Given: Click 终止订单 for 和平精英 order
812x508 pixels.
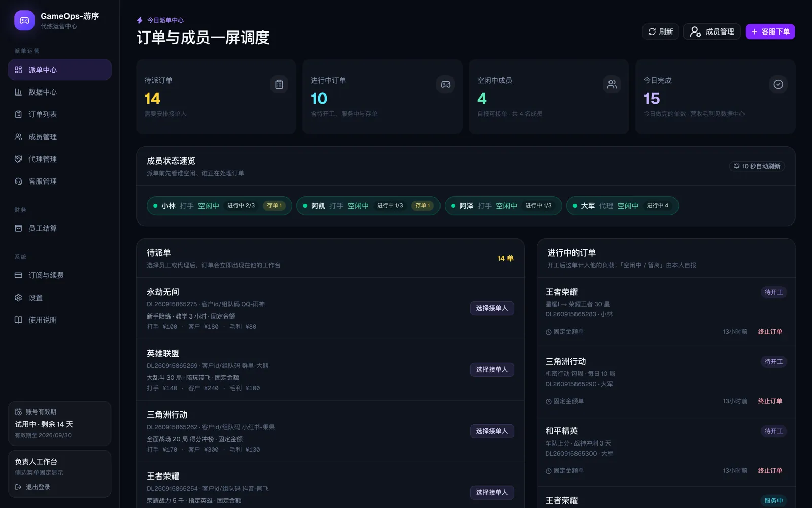Looking at the screenshot, I should pos(770,471).
